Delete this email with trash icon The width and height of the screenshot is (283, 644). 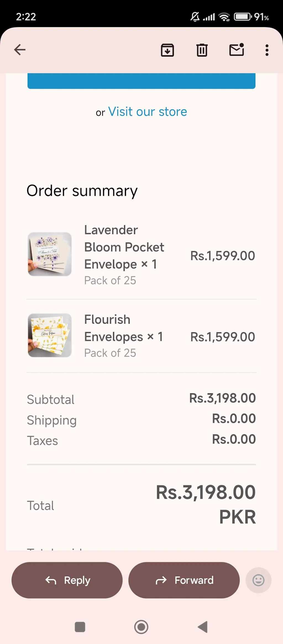[202, 50]
